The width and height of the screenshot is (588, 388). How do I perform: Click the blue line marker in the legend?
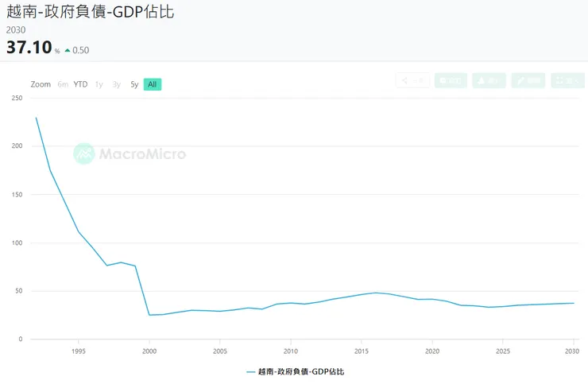[250, 371]
